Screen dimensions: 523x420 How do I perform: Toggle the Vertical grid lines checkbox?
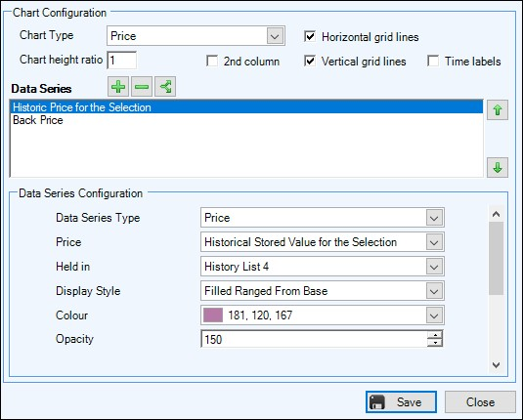click(x=310, y=61)
